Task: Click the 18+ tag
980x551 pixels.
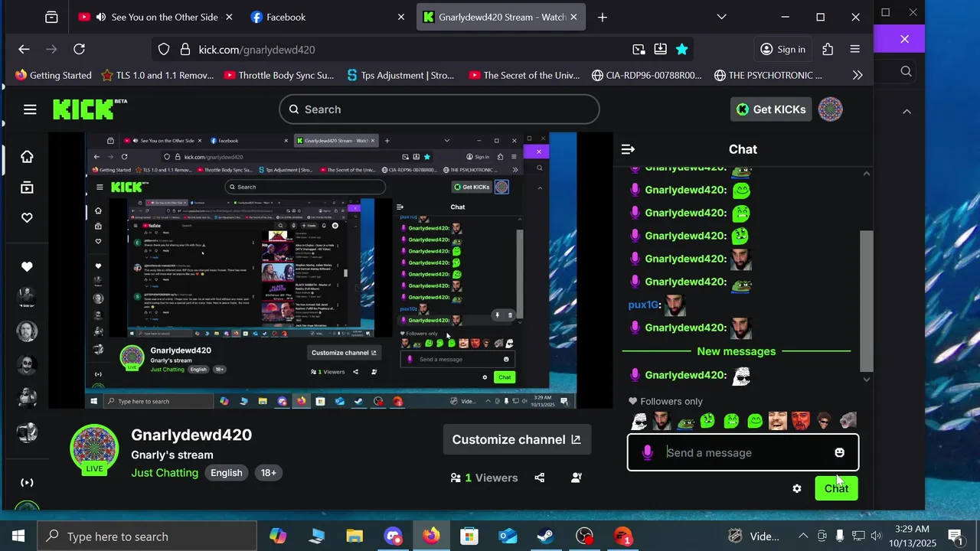Action: [268, 473]
